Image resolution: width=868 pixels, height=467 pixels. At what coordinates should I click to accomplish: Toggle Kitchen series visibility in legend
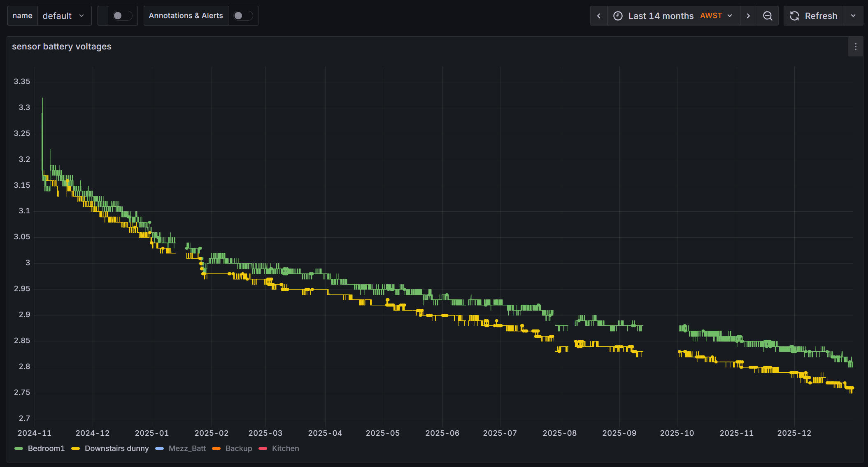[x=285, y=448]
